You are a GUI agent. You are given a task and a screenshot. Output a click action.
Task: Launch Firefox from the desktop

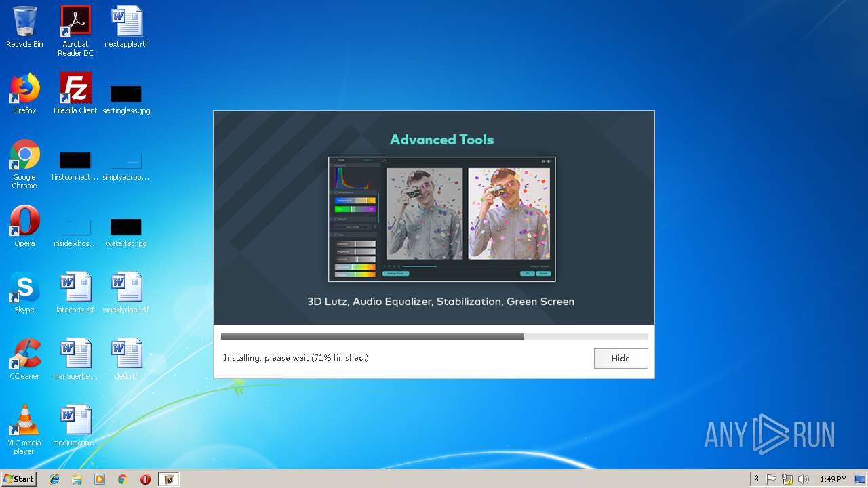(24, 94)
